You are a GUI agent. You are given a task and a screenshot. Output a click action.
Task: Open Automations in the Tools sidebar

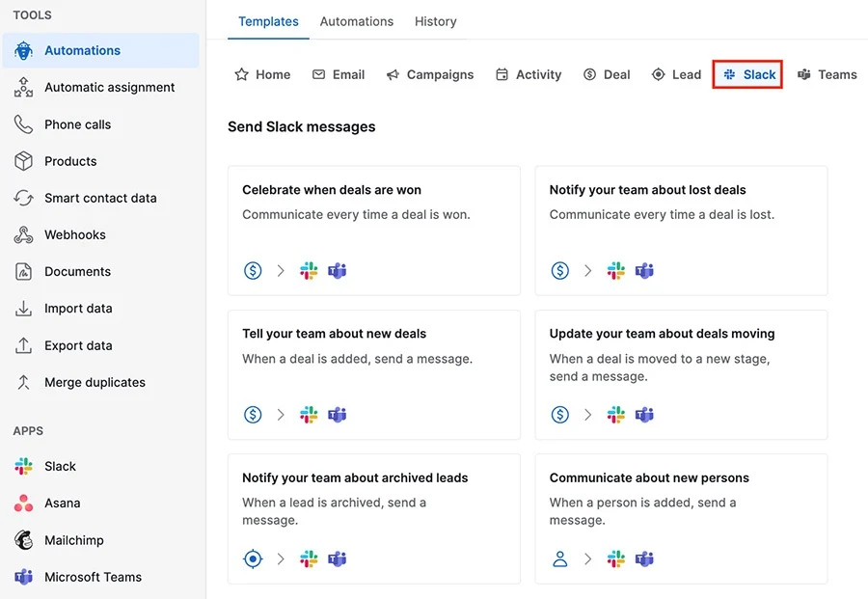coord(100,50)
